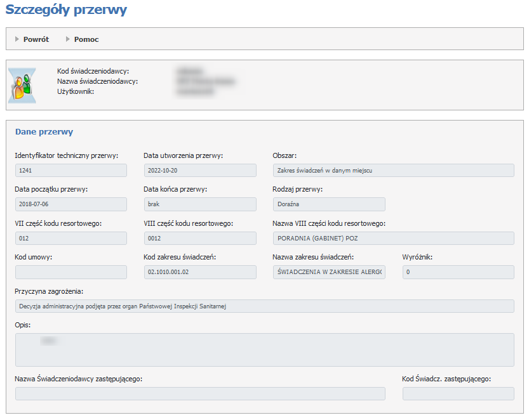529x420 pixels.
Task: Open the Pomoc help link
Action: [86, 39]
